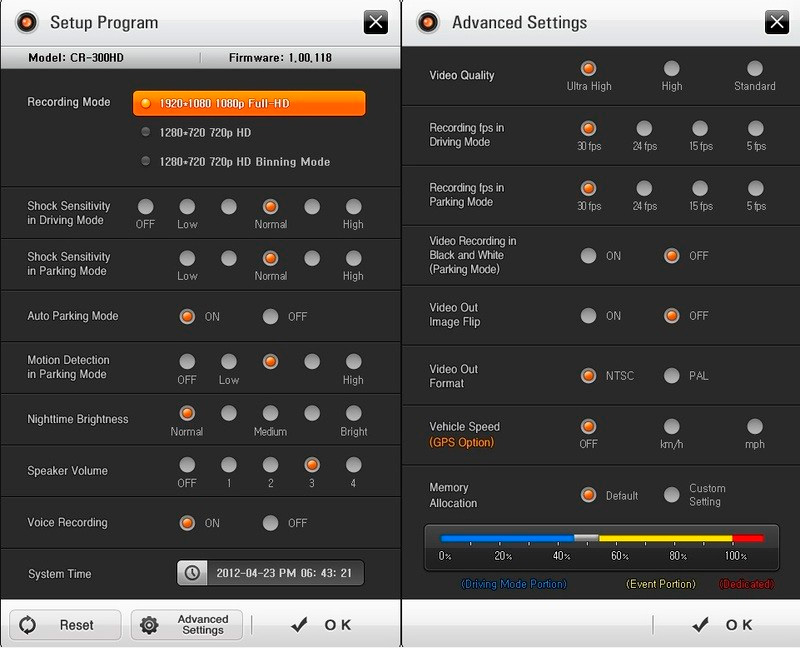Click the gray handle on memory allocation bar

coord(586,538)
